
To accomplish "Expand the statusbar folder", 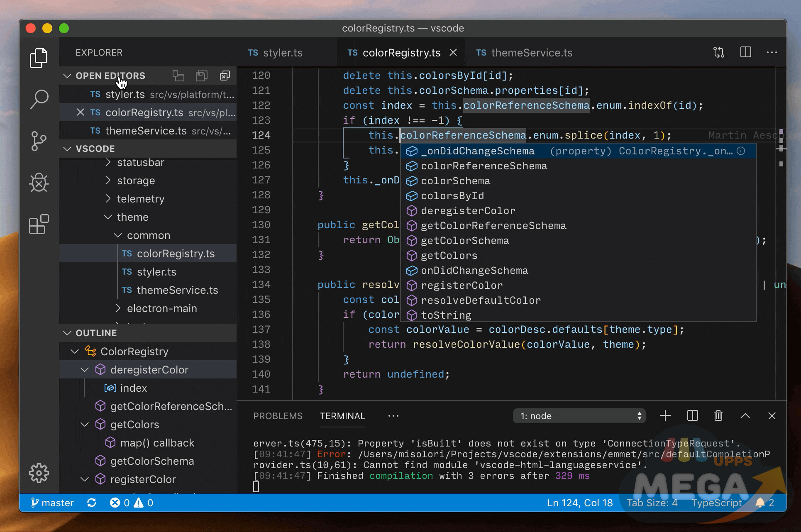I will (108, 162).
